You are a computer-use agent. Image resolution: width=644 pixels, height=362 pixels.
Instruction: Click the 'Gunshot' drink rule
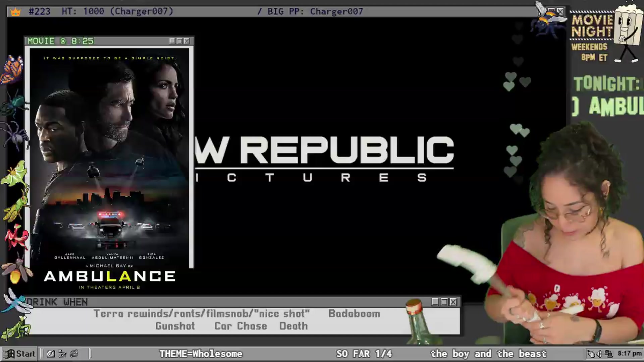coord(175,326)
